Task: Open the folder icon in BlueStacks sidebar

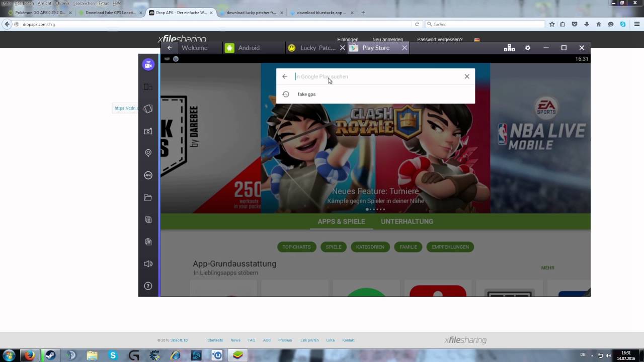Action: pyautogui.click(x=148, y=198)
